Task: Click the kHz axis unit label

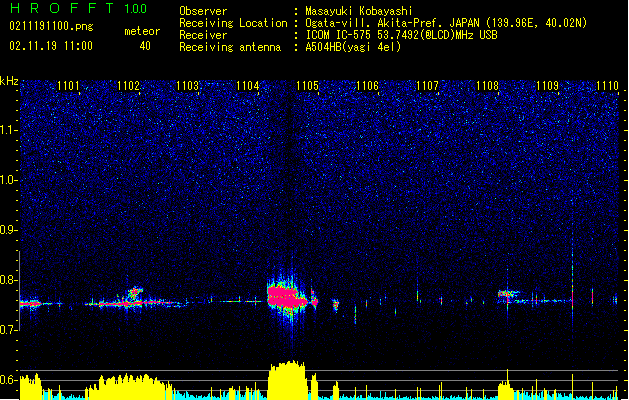Action: click(9, 81)
